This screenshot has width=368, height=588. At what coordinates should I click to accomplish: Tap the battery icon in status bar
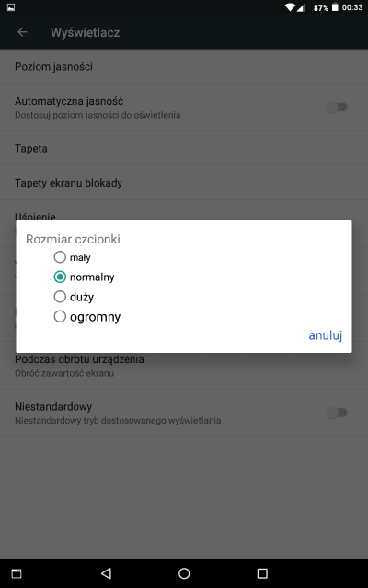(335, 7)
